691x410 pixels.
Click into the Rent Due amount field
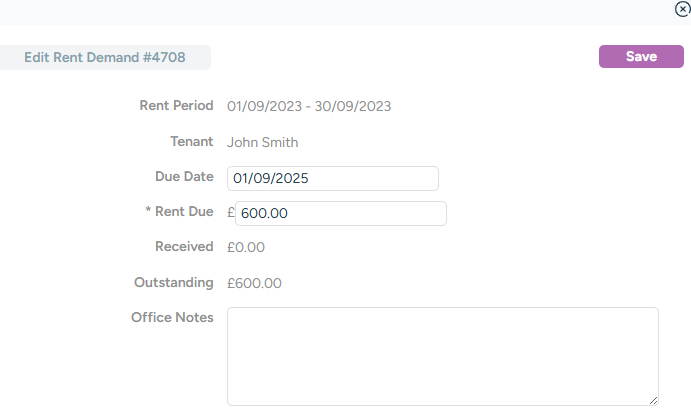point(340,213)
